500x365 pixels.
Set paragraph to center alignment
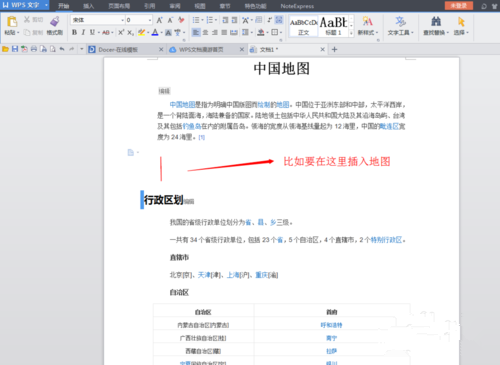click(205, 32)
